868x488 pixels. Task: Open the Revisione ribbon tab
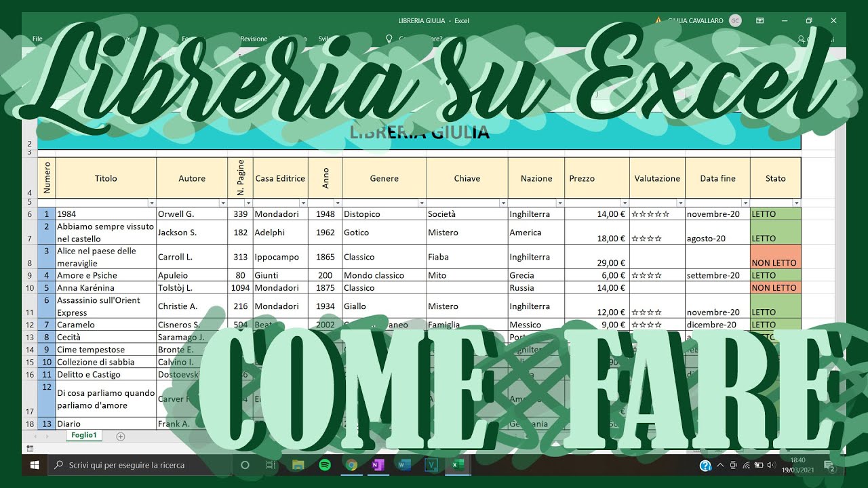(254, 39)
